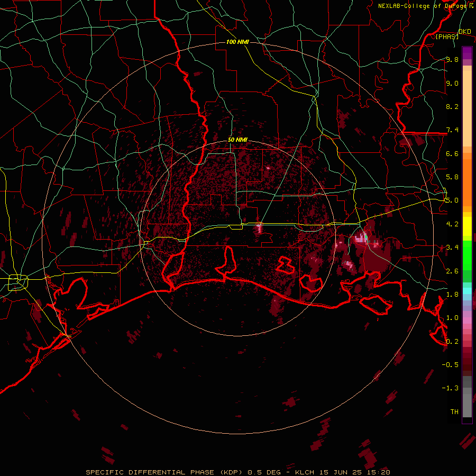Click the 1.8 value on the color scale
The width and height of the screenshot is (476, 476).
[452, 295]
